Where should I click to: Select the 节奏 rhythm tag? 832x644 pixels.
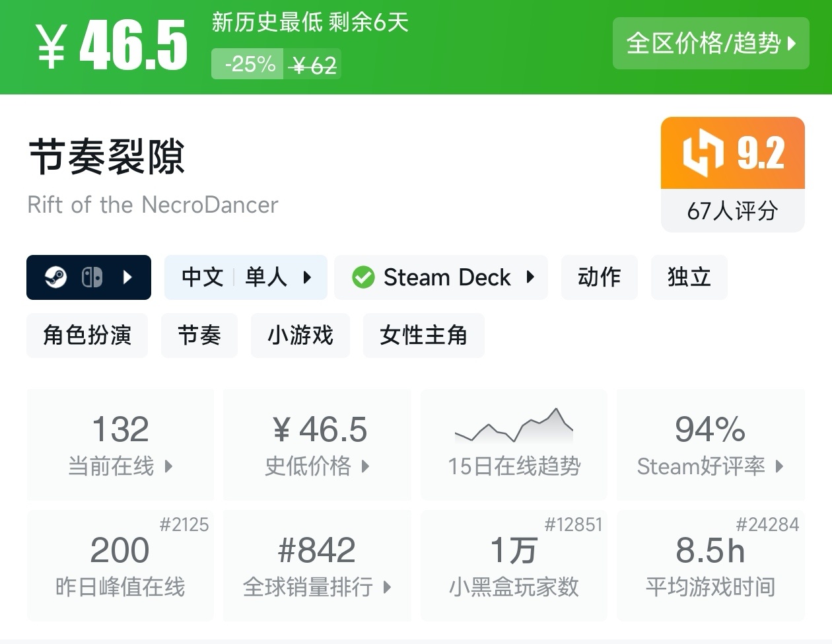[x=199, y=336]
